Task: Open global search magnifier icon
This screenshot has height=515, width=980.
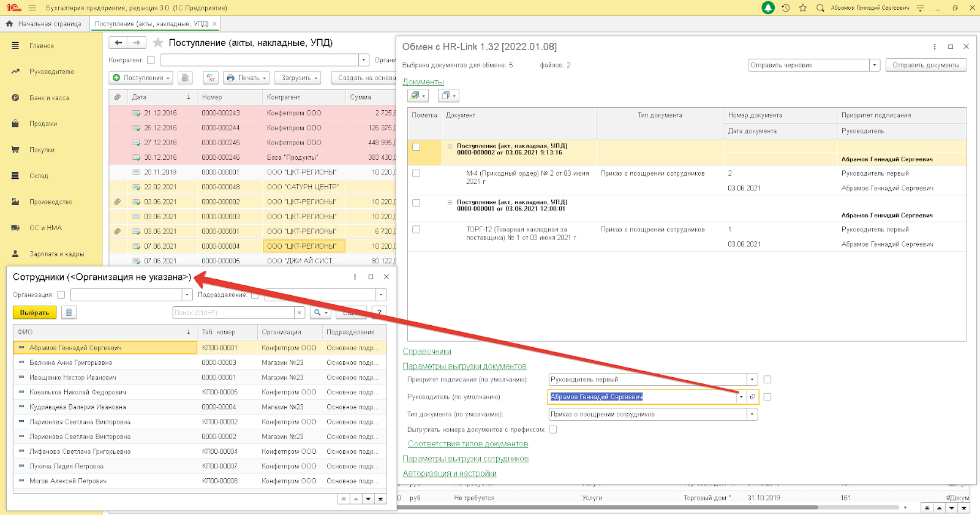Action: click(820, 8)
